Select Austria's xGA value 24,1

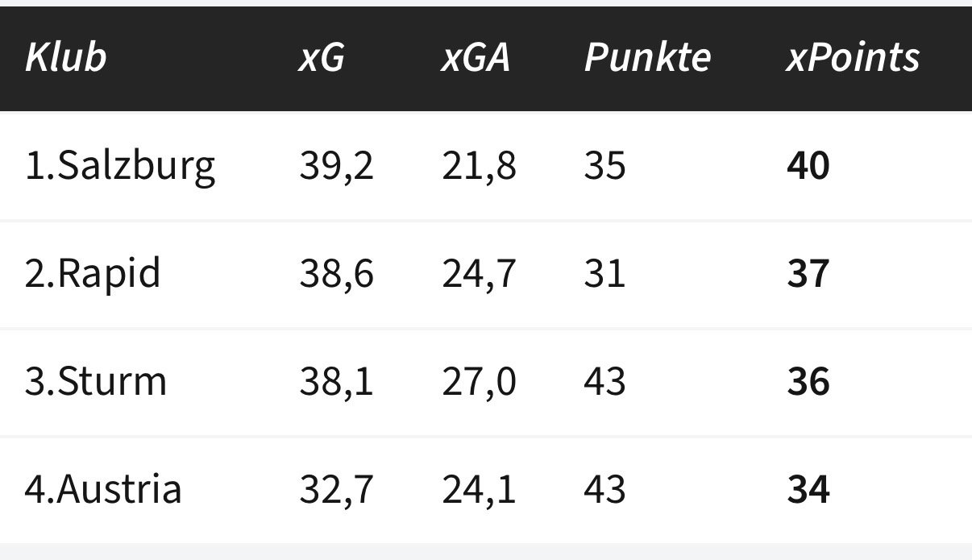(x=479, y=489)
